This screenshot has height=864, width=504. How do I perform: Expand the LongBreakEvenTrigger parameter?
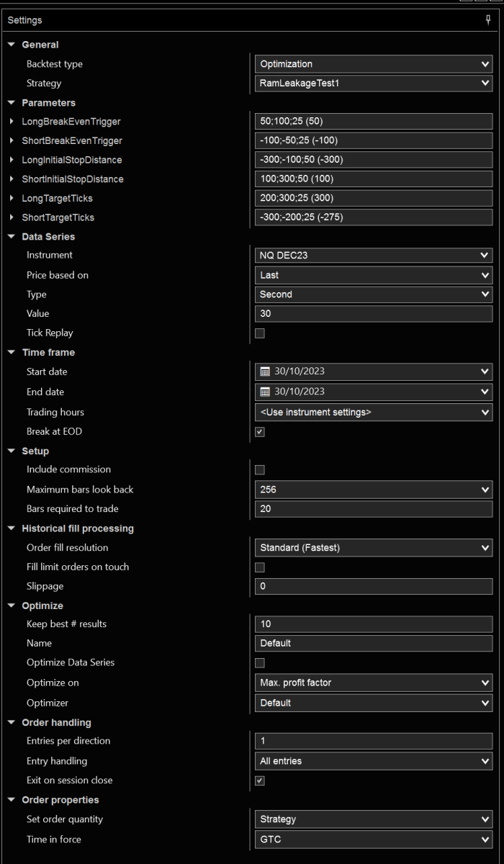click(x=12, y=122)
